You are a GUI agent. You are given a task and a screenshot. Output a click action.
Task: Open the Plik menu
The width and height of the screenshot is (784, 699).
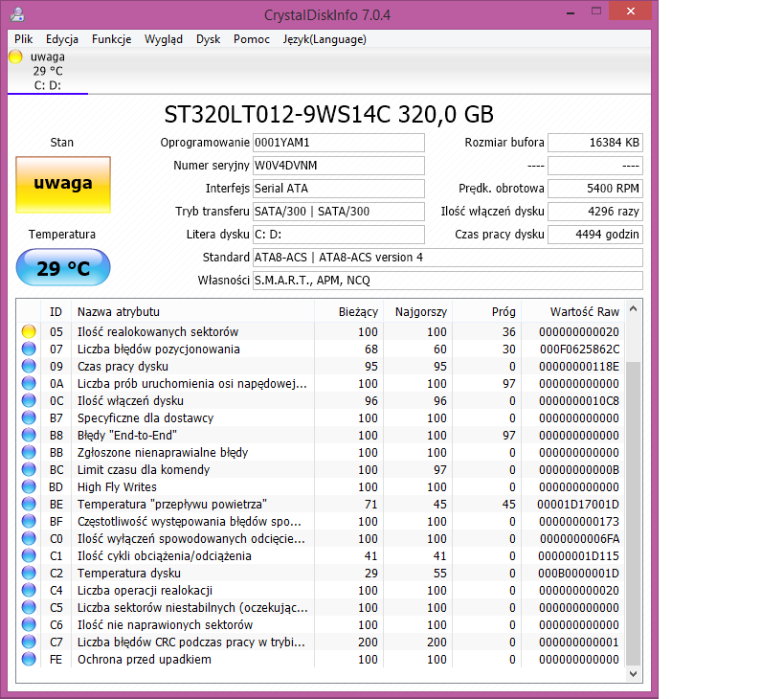pyautogui.click(x=24, y=39)
